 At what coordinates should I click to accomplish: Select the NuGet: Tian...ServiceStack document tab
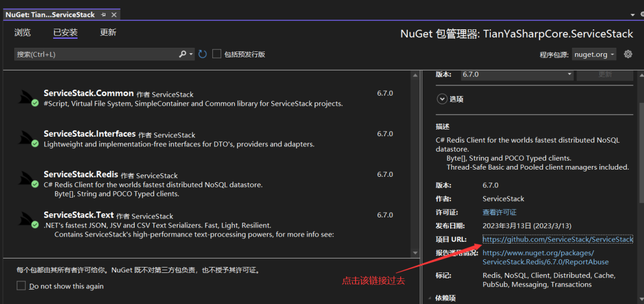click(50, 15)
